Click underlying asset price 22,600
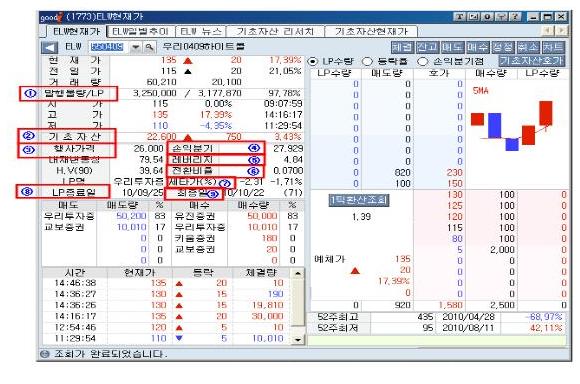Screen dimensions: 580x384 [162, 137]
